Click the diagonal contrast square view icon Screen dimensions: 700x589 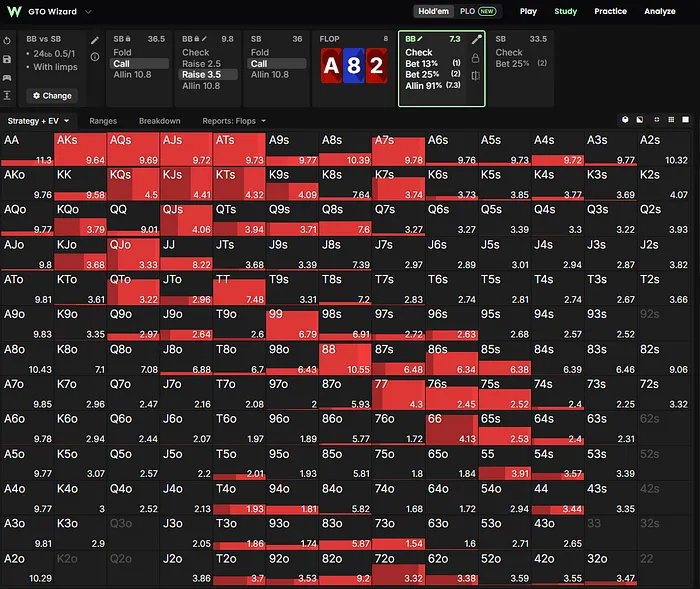(640, 120)
